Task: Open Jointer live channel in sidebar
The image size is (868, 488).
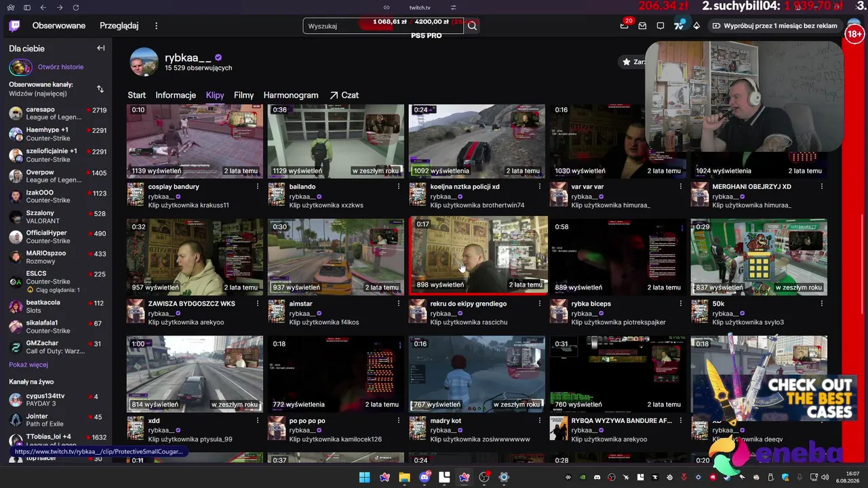Action: (57, 420)
